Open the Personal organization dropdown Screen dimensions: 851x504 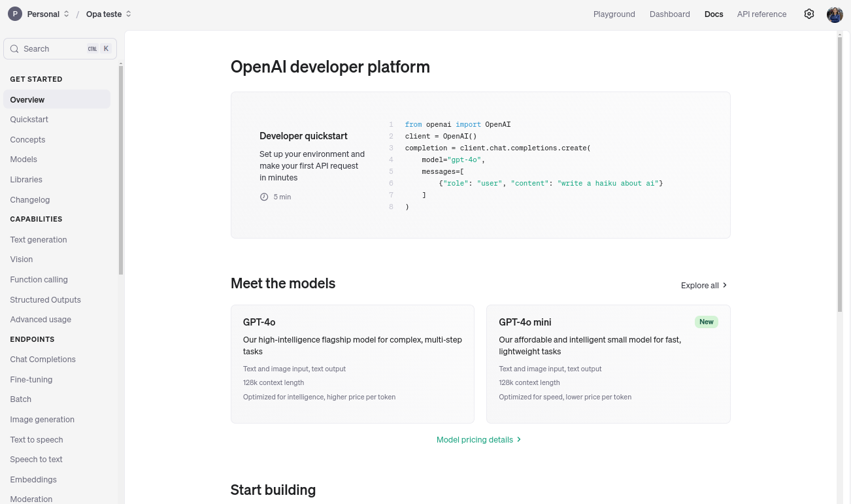pyautogui.click(x=48, y=14)
